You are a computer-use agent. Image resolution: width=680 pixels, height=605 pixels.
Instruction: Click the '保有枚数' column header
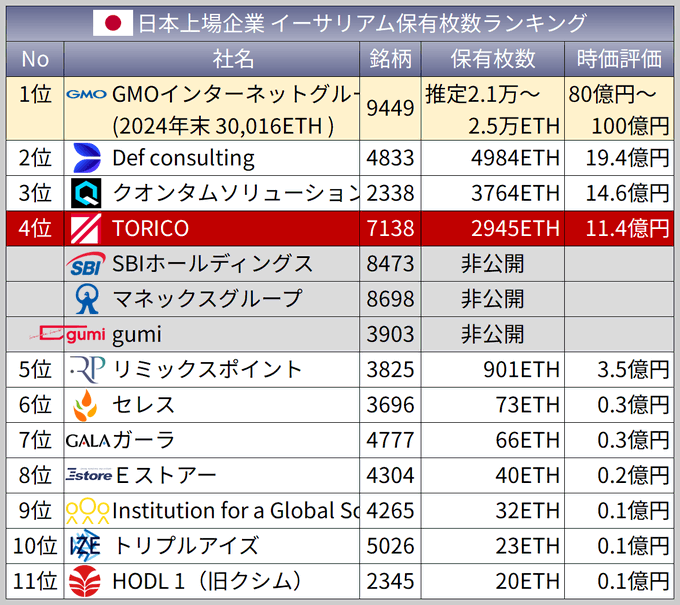tap(493, 59)
